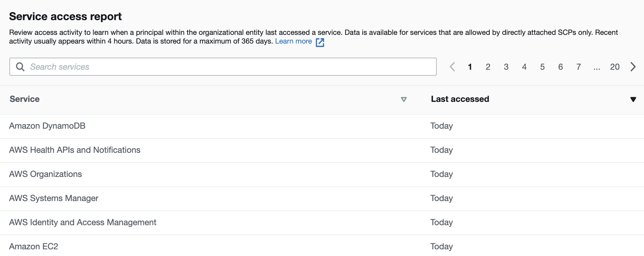Go to the next page arrow
644x256 pixels.
tap(633, 67)
